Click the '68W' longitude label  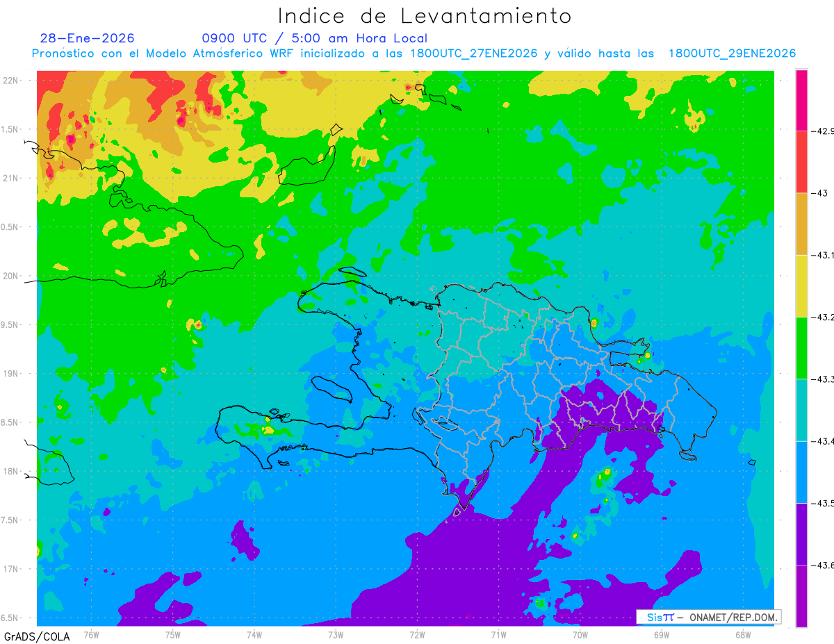[742, 634]
